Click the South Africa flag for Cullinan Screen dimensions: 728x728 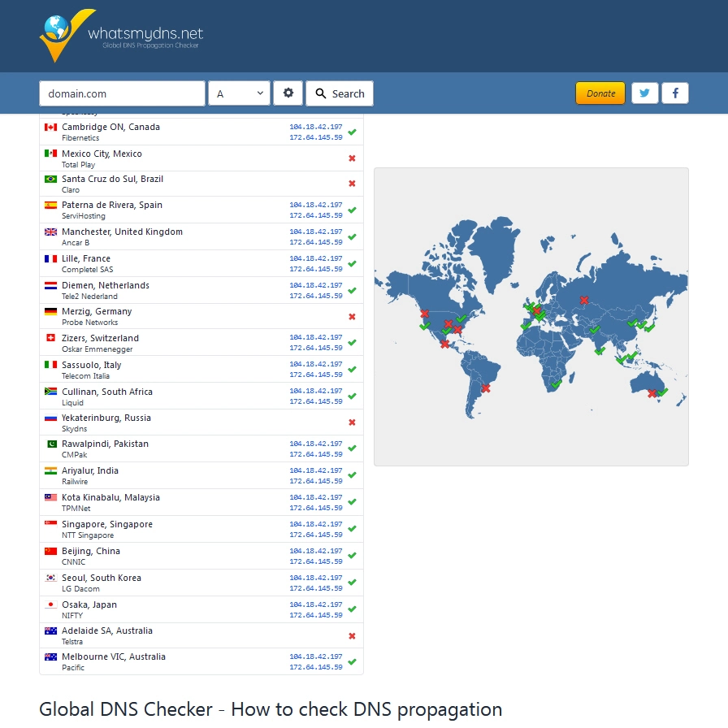[x=50, y=391]
